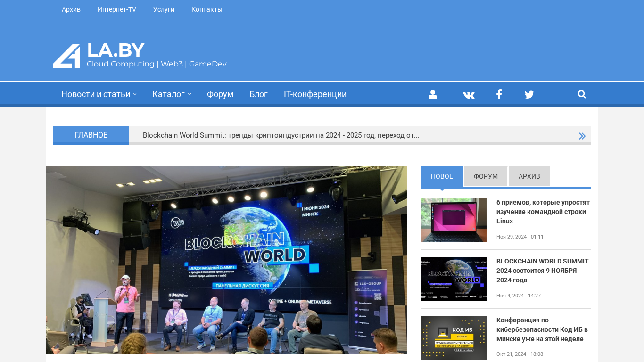Click the date Окт 21, 2024 - 18:08
This screenshot has height=362, width=644.
pos(520,354)
